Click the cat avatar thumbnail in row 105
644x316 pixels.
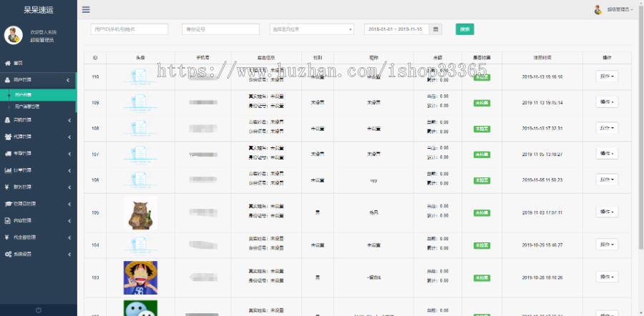pos(140,212)
